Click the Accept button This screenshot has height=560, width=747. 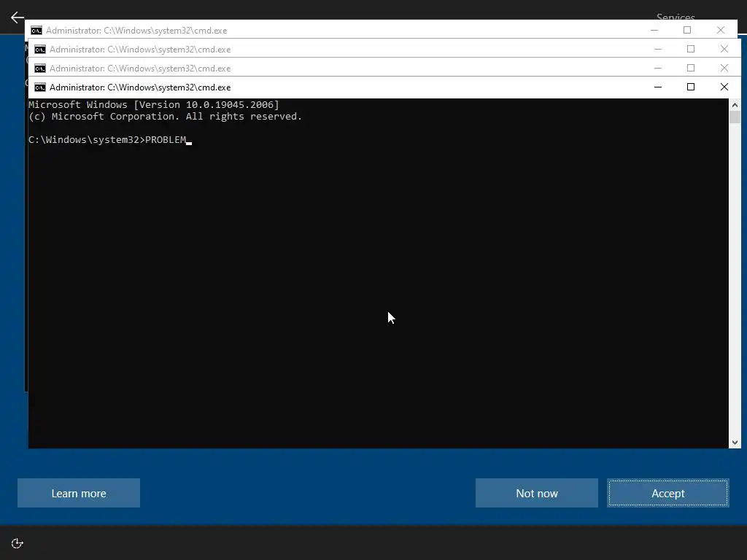(x=668, y=493)
